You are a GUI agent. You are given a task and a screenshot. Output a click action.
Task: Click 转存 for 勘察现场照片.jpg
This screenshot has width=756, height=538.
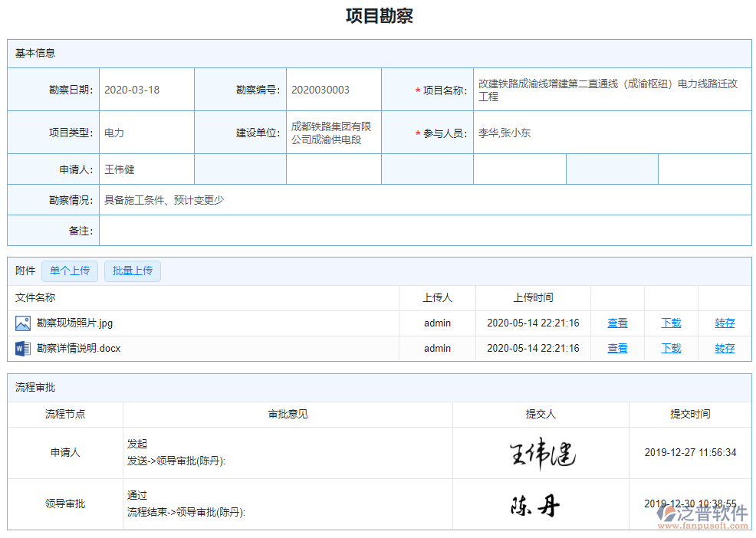pyautogui.click(x=725, y=323)
